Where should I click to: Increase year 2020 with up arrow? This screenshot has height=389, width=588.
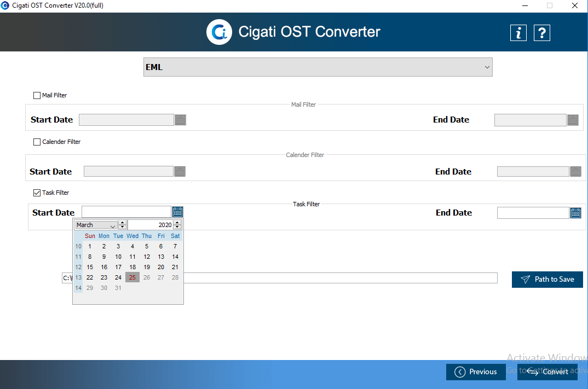177,223
